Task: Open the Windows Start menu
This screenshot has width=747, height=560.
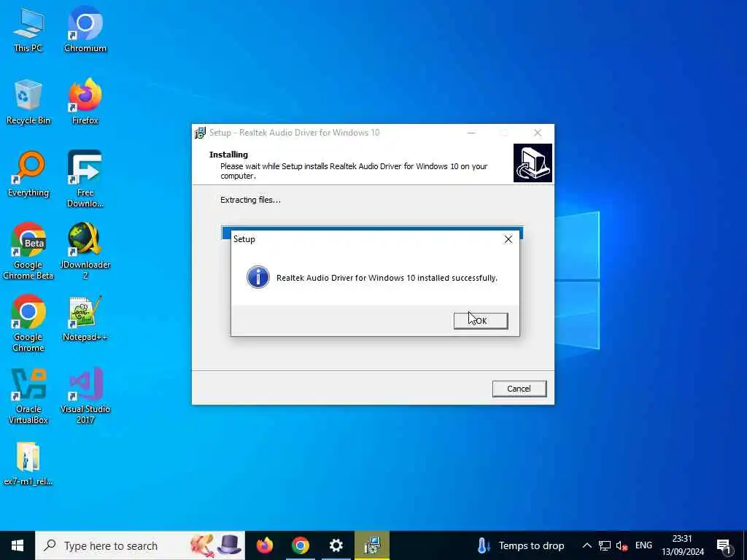Action: tap(18, 545)
